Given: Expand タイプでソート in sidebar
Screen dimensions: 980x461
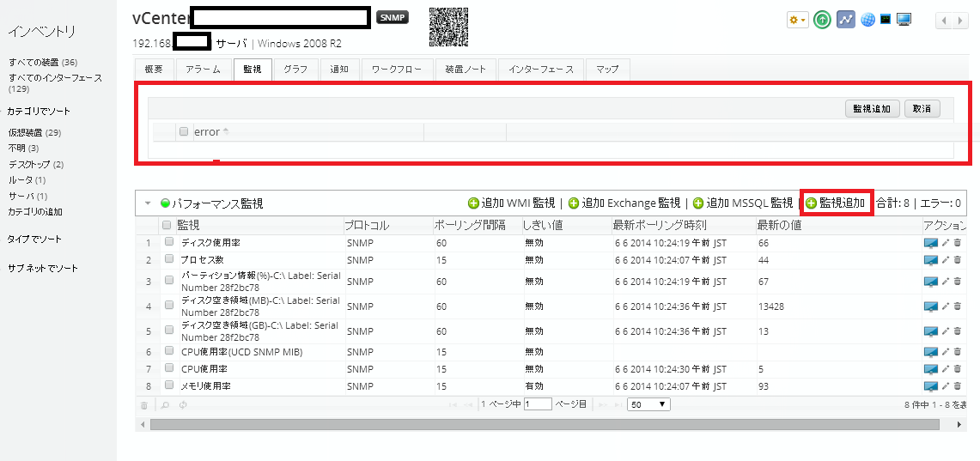Looking at the screenshot, I should point(34,240).
